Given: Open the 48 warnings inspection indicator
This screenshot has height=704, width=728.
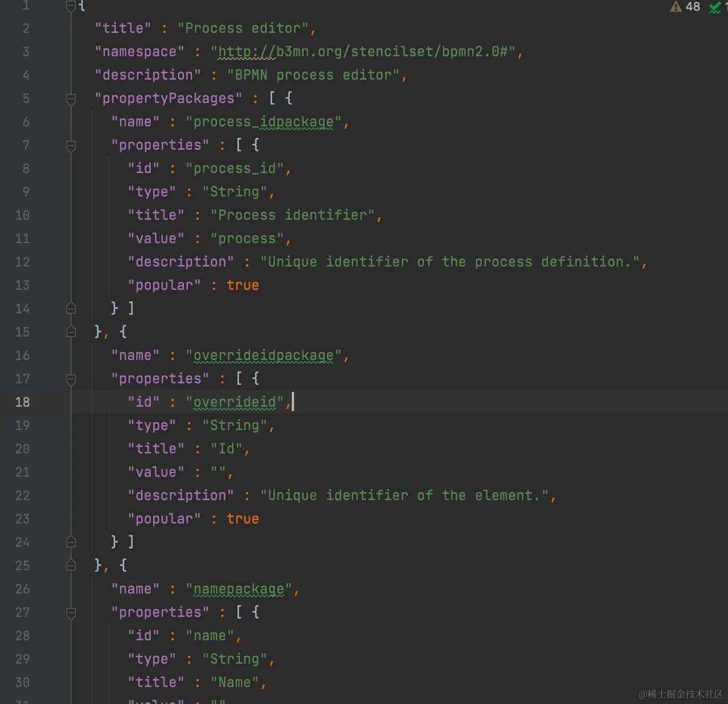Looking at the screenshot, I should (685, 6).
